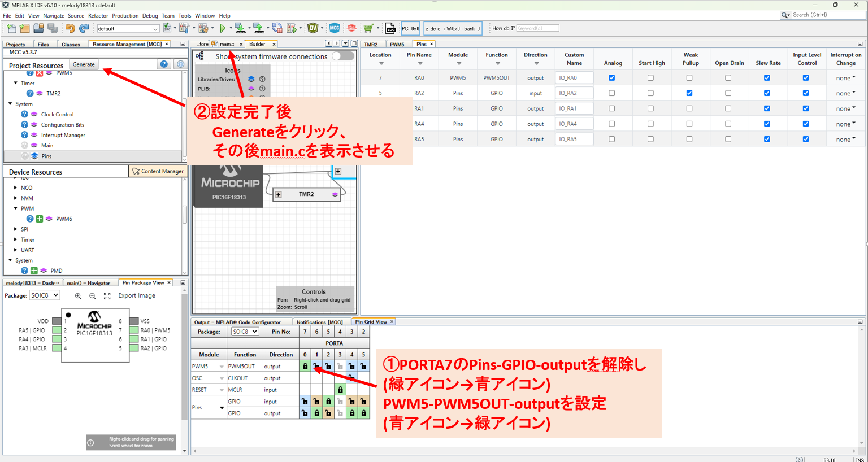The width and height of the screenshot is (868, 462).
Task: Open the default configuration dropdown in toolbar
Action: click(128, 28)
